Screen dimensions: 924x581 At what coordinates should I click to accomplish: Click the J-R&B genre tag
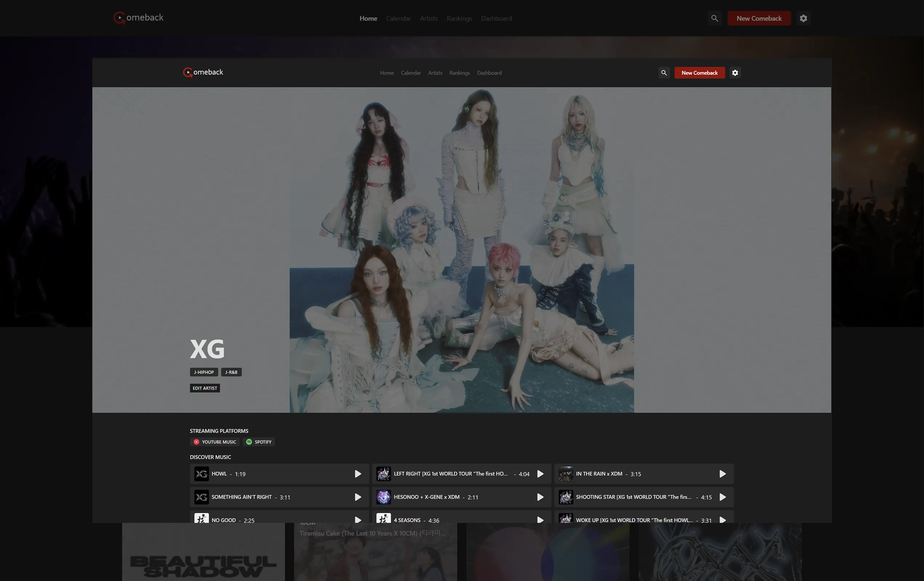(x=231, y=372)
